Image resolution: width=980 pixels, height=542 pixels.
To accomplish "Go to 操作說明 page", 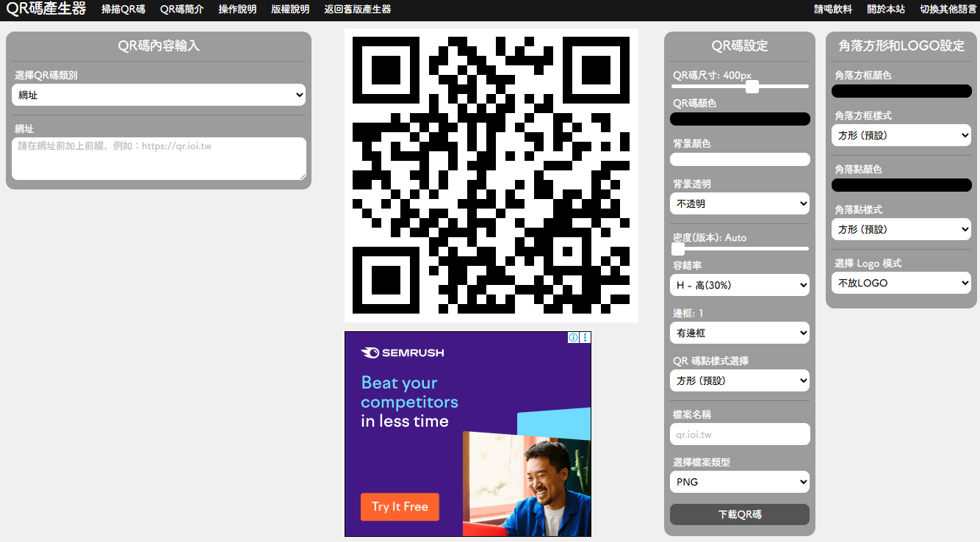I will [237, 10].
